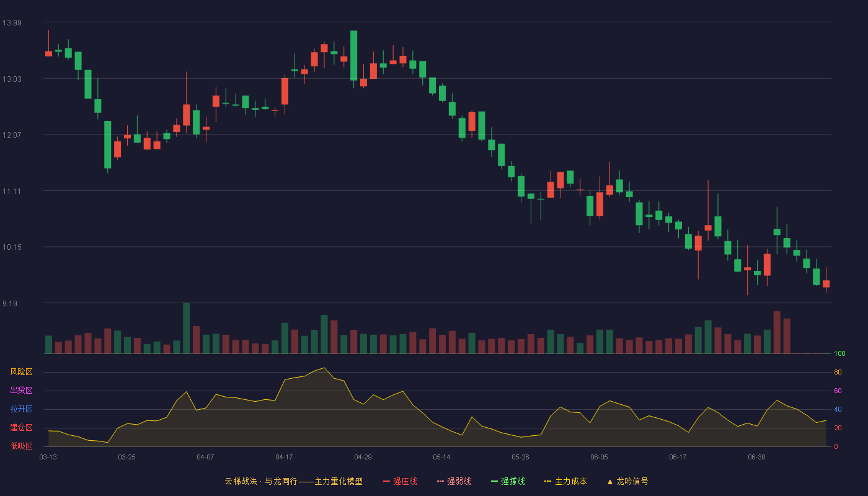Click the 龙吟信号 triangle legend icon
Image resolution: width=868 pixels, height=496 pixels.
point(610,481)
